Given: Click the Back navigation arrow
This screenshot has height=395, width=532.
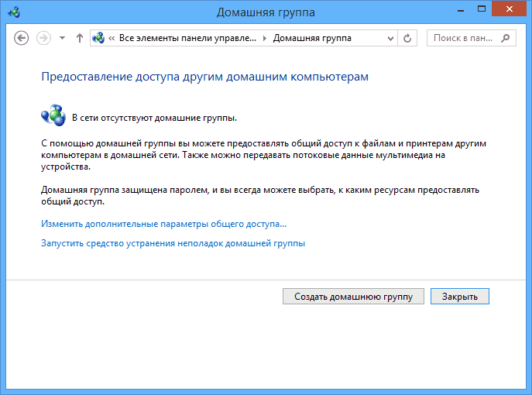Looking at the screenshot, I should [21, 38].
